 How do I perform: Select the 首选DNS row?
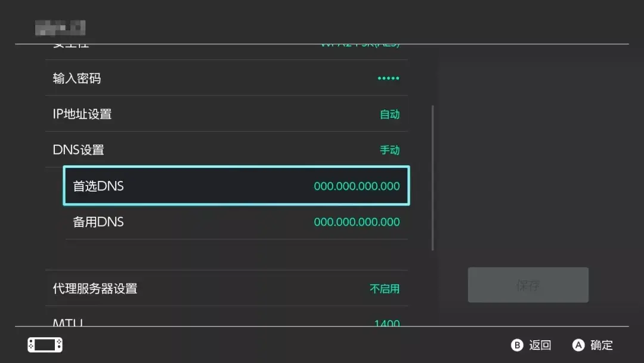pos(236,186)
